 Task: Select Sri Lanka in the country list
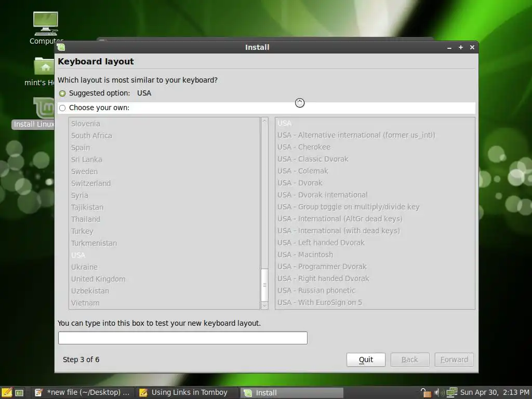(x=164, y=159)
